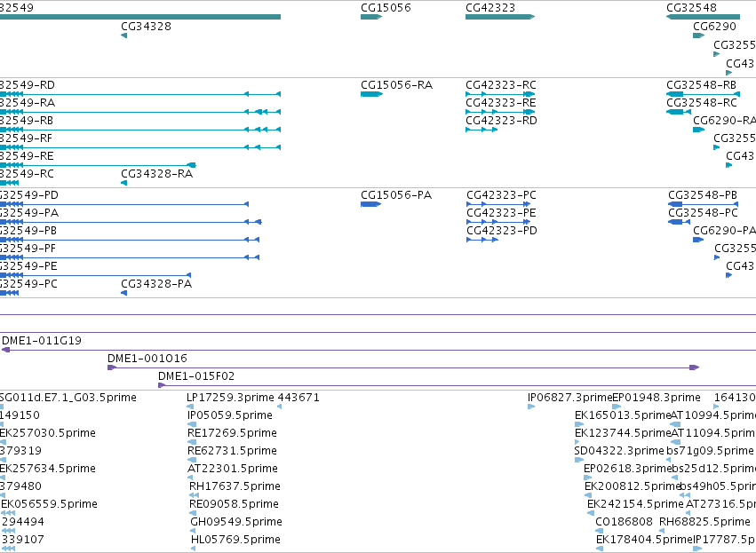This screenshot has width=756, height=553.
Task: Click the 32549-PB protein label
Action: 28,231
